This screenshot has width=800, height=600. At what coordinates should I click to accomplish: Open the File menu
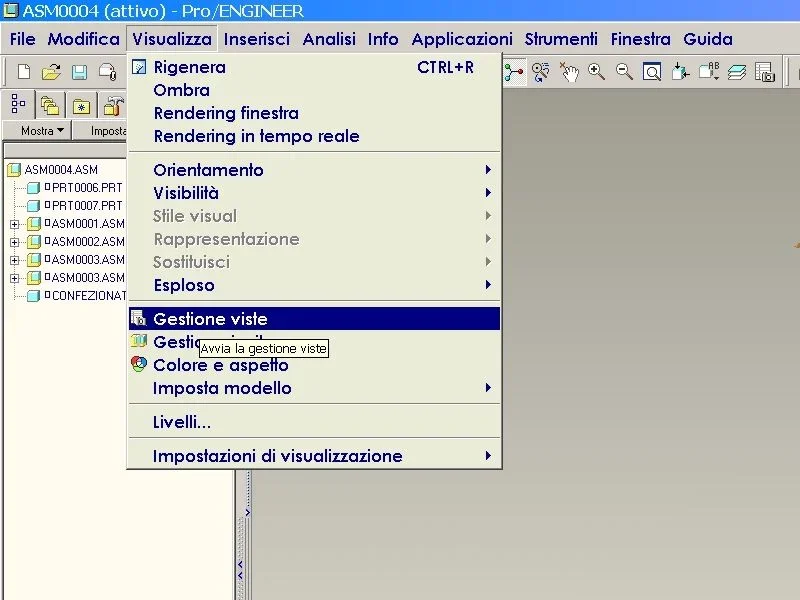pos(22,39)
